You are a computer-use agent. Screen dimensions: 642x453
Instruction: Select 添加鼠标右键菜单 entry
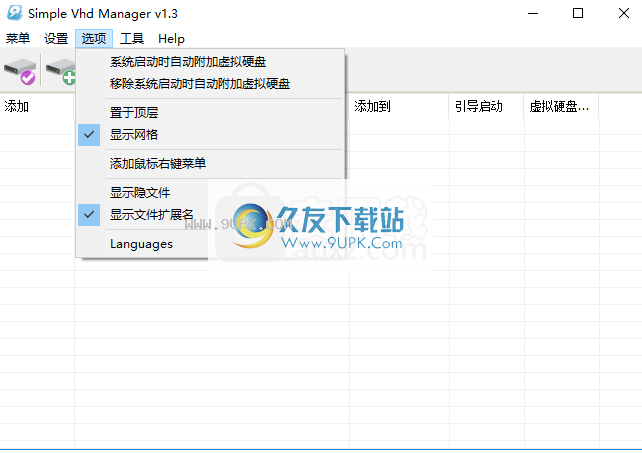pos(210,163)
